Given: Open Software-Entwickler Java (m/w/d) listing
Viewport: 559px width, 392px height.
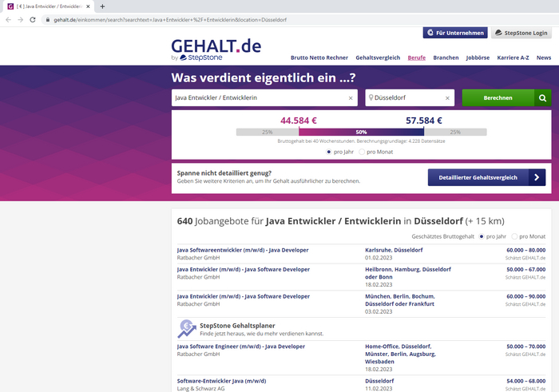Looking at the screenshot, I should [x=222, y=381].
